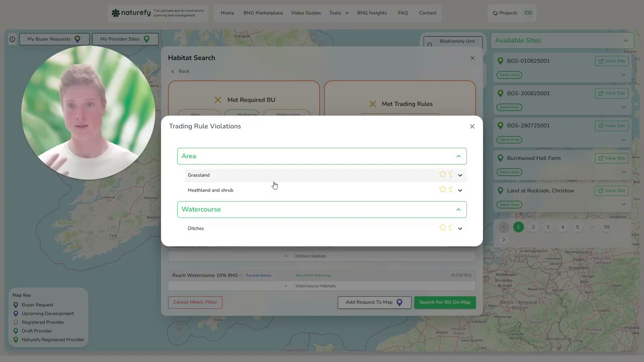
Task: Expand the Heathland and shrub row chevron
Action: (x=460, y=190)
